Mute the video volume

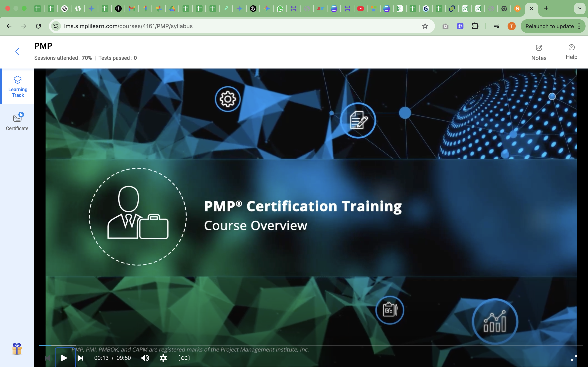(145, 358)
